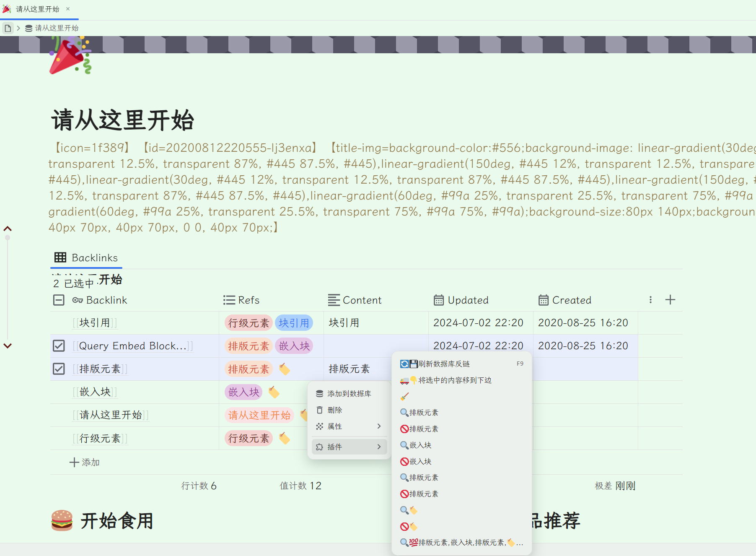Click the blue 块引用 tag in Refs
The image size is (756, 556).
pos(294,323)
